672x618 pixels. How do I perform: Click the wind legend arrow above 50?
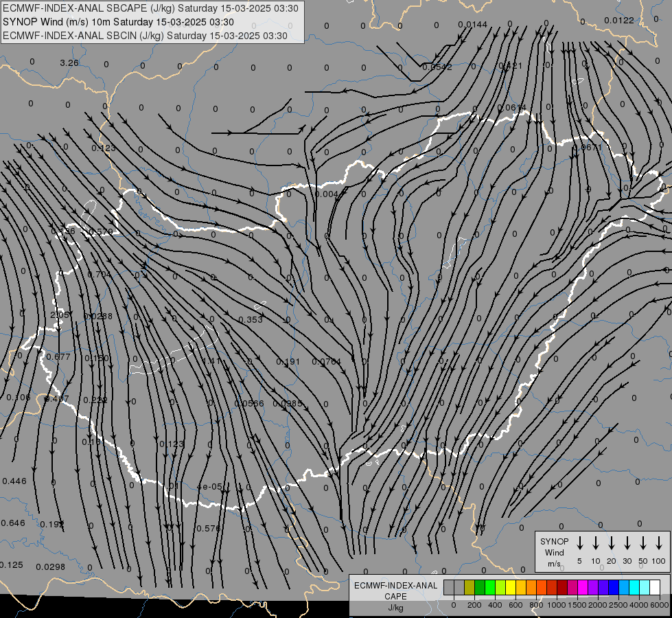(x=643, y=543)
